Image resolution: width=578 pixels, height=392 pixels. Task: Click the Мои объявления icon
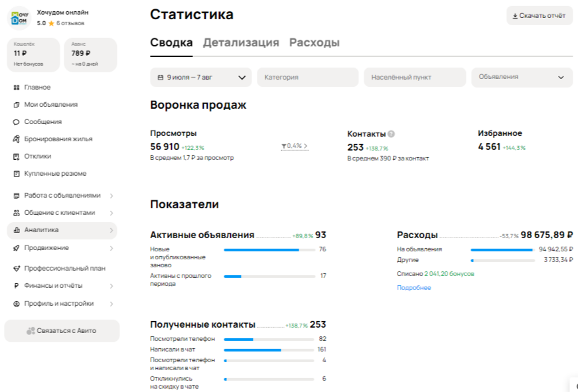[16, 105]
